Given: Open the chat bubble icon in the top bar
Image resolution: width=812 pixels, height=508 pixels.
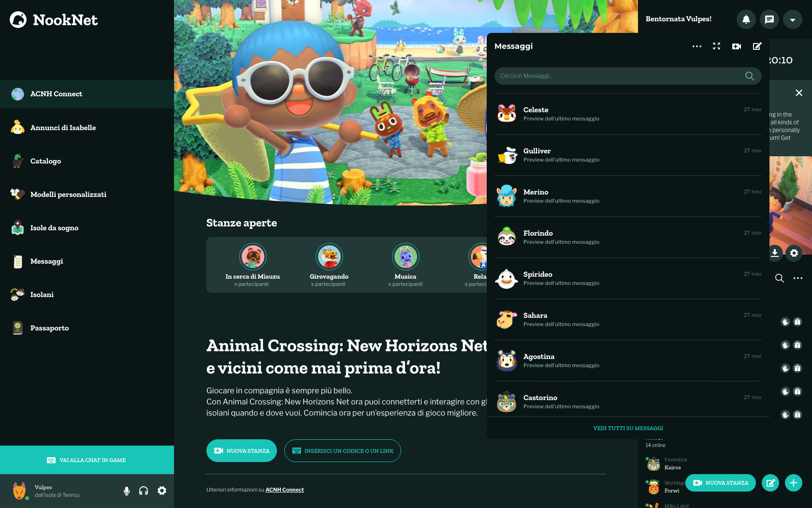Looking at the screenshot, I should tap(769, 19).
